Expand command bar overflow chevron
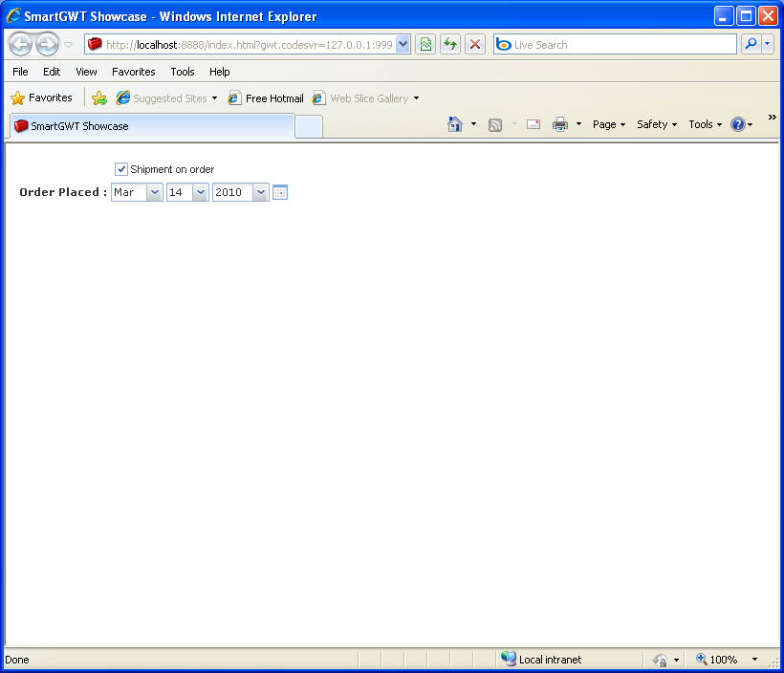This screenshot has height=673, width=784. 772,117
